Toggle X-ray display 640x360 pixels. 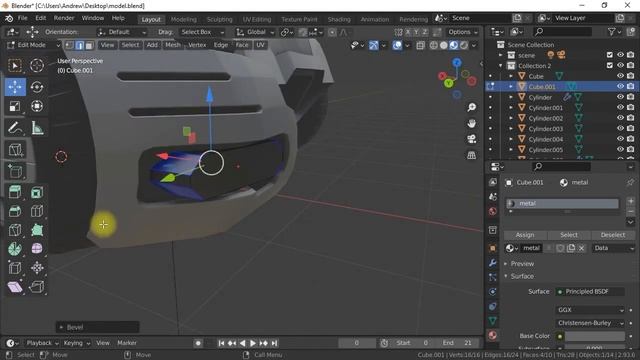pos(420,45)
